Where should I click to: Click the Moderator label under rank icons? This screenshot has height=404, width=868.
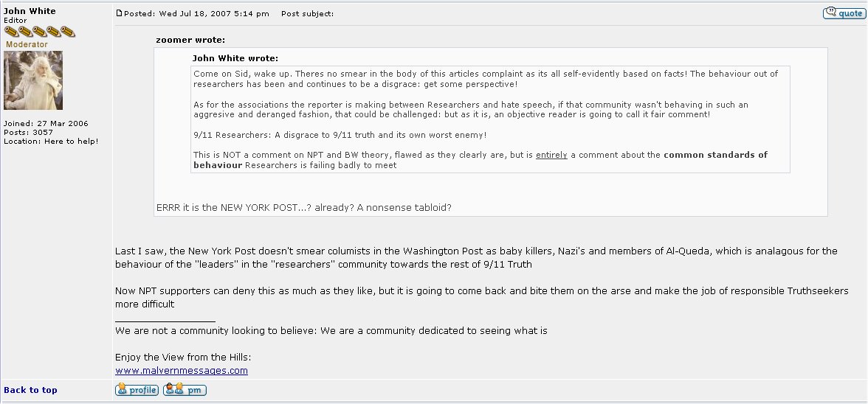coord(27,44)
